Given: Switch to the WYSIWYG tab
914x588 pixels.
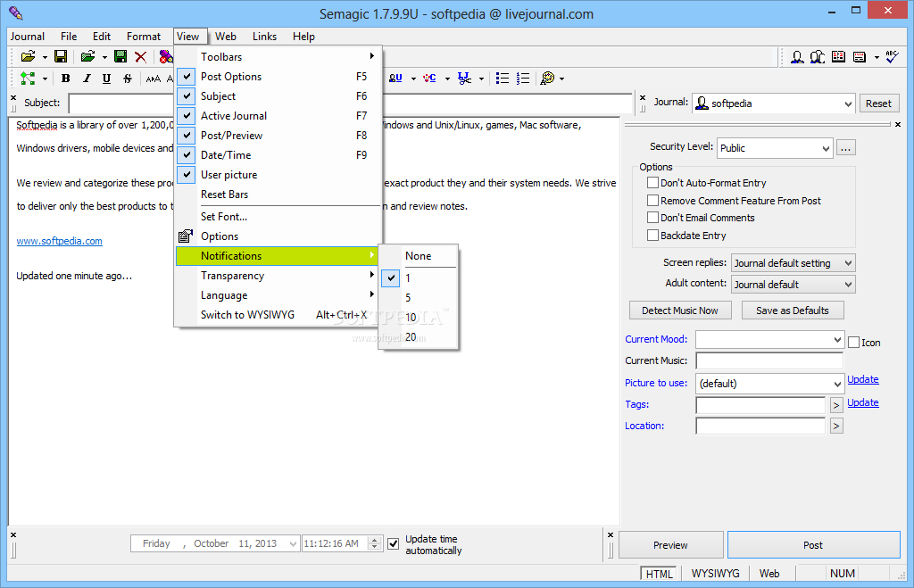Looking at the screenshot, I should (x=715, y=574).
